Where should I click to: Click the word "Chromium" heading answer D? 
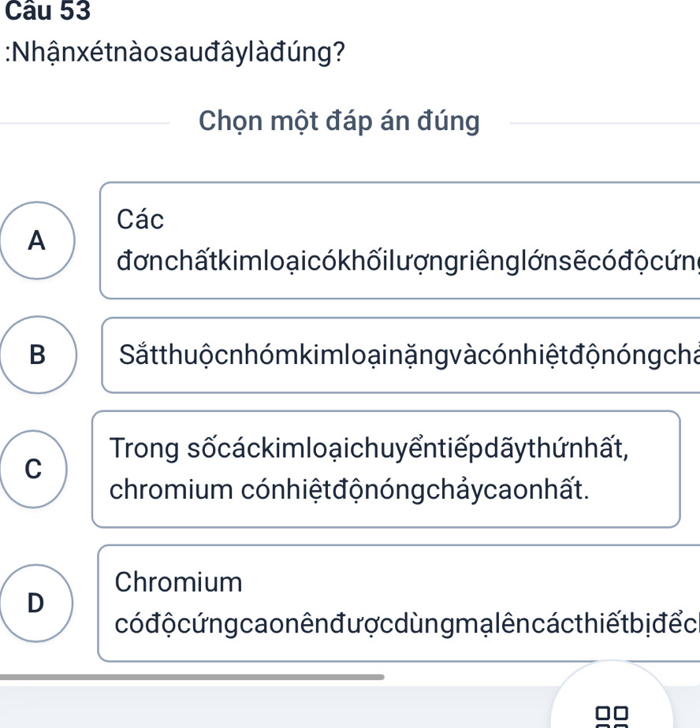tap(178, 582)
